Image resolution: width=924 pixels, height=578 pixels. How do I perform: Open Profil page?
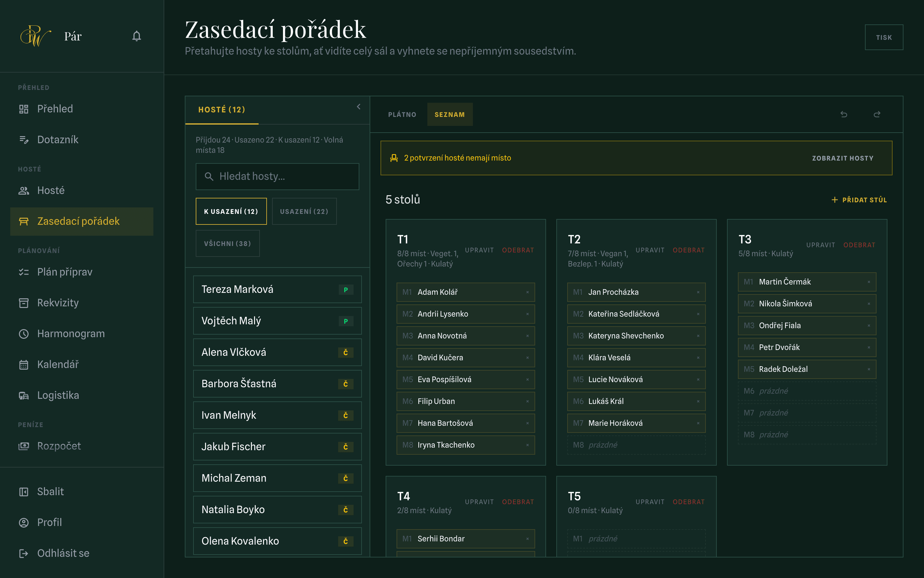click(82, 522)
